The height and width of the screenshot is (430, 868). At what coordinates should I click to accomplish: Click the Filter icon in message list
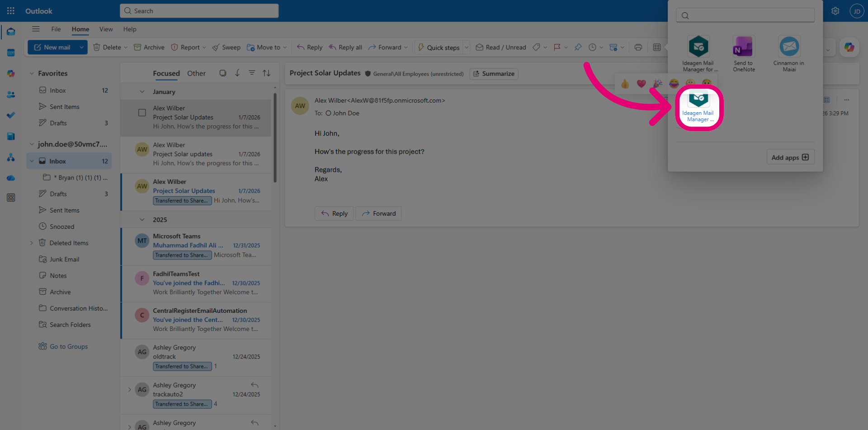pos(252,73)
